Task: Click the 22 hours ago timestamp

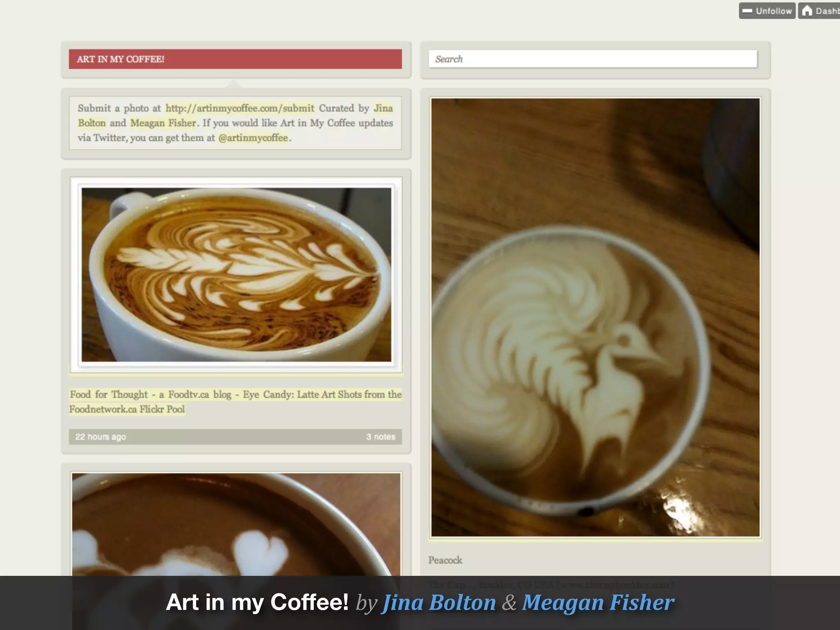Action: pos(100,437)
